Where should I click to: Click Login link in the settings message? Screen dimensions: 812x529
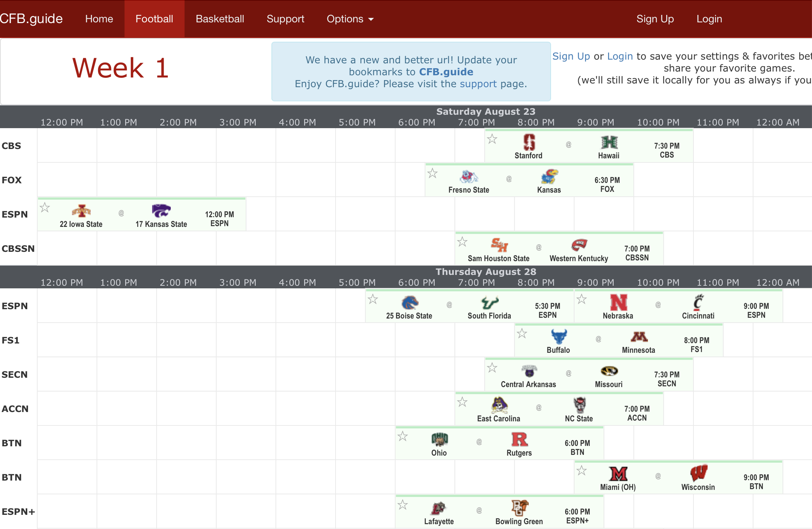coord(620,56)
